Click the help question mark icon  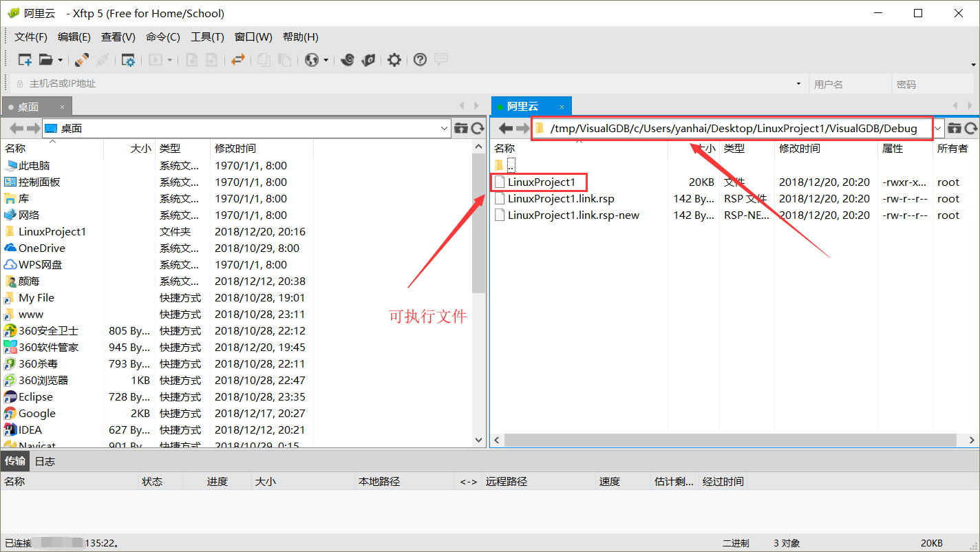click(420, 60)
